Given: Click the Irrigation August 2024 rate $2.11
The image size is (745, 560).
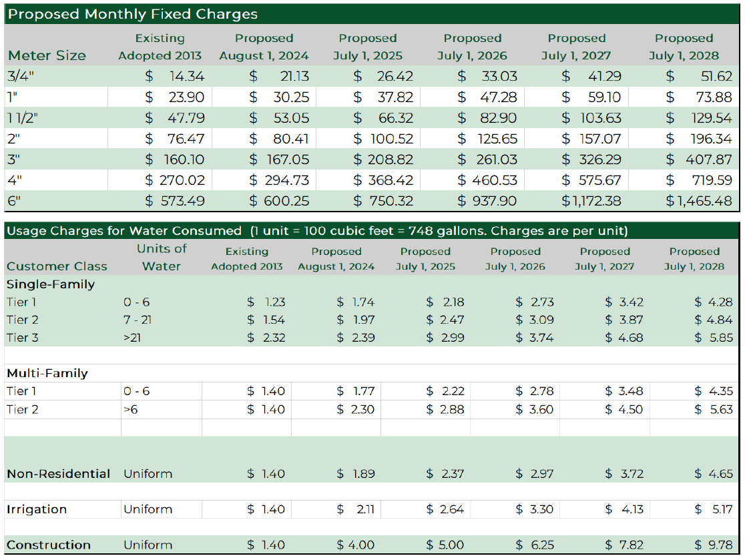Looking at the screenshot, I should tap(356, 509).
